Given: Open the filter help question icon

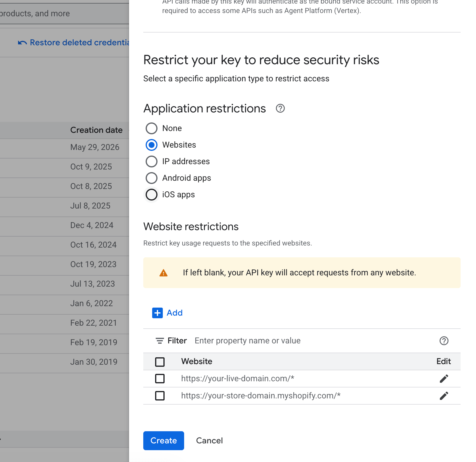Looking at the screenshot, I should pyautogui.click(x=444, y=341).
